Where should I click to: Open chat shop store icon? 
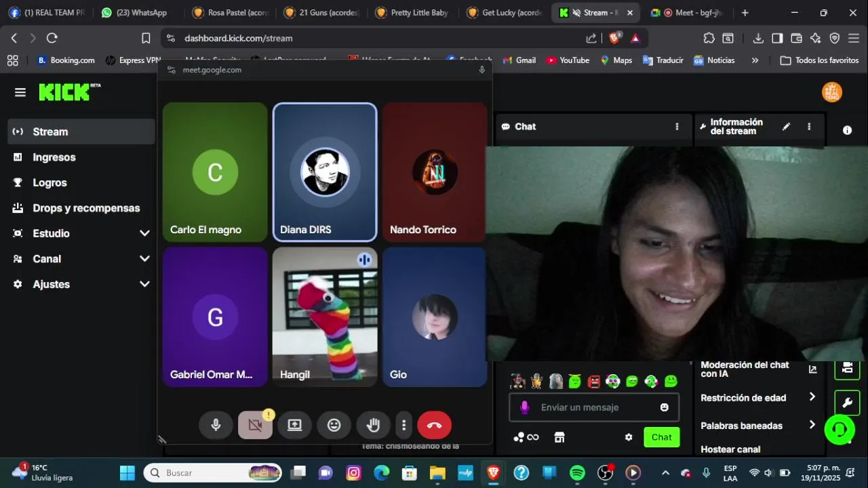[x=559, y=437]
